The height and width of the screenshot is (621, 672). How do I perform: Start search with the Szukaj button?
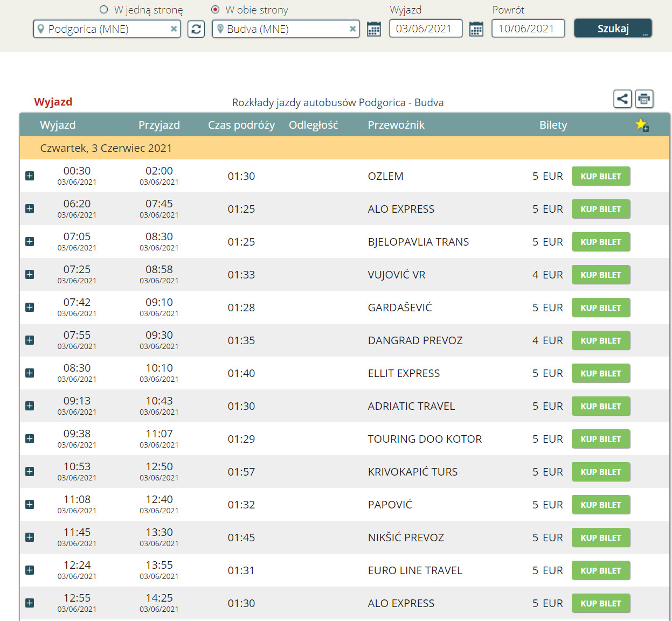click(613, 29)
